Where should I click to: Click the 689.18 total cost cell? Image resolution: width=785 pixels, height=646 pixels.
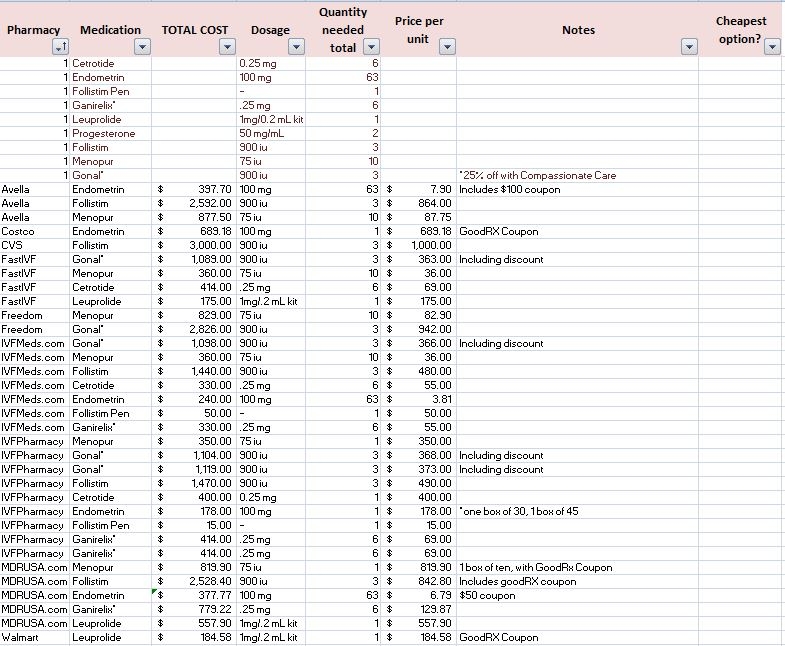pos(194,231)
